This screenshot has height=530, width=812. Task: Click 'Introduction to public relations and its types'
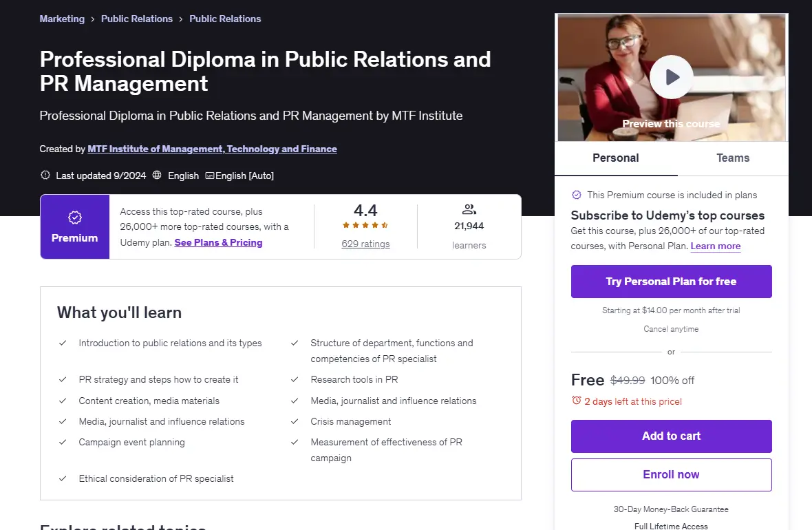(x=171, y=343)
